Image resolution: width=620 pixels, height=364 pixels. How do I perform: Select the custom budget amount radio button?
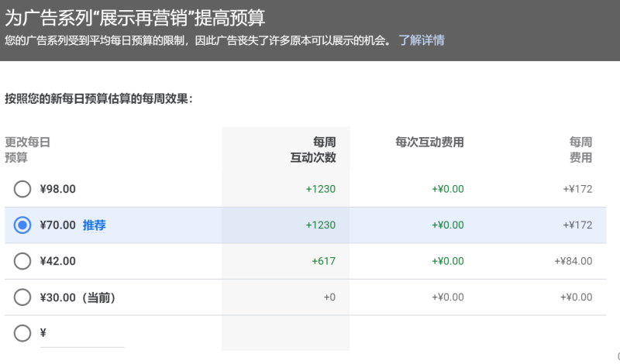click(x=22, y=333)
